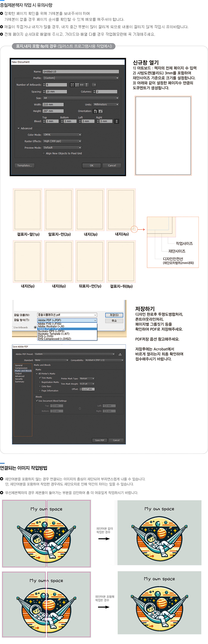208x644 pixels.
Task: Collapse the Advanced section triangle
Action: coord(18,128)
